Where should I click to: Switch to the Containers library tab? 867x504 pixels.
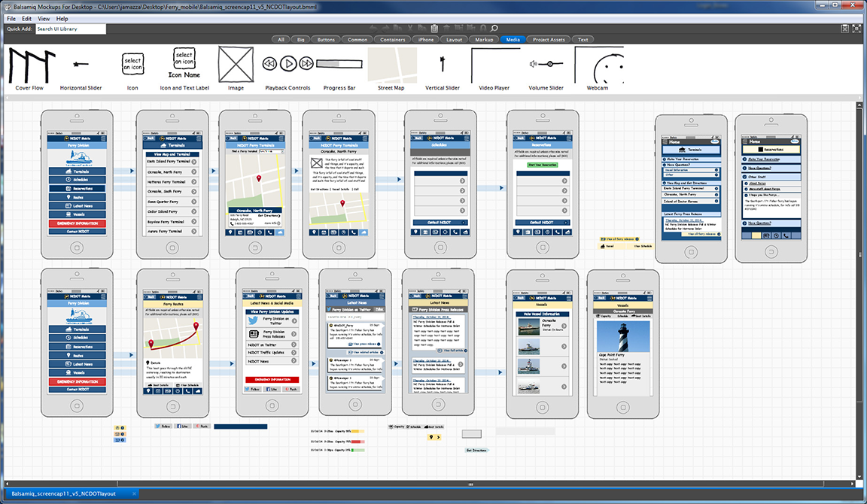[x=391, y=39]
